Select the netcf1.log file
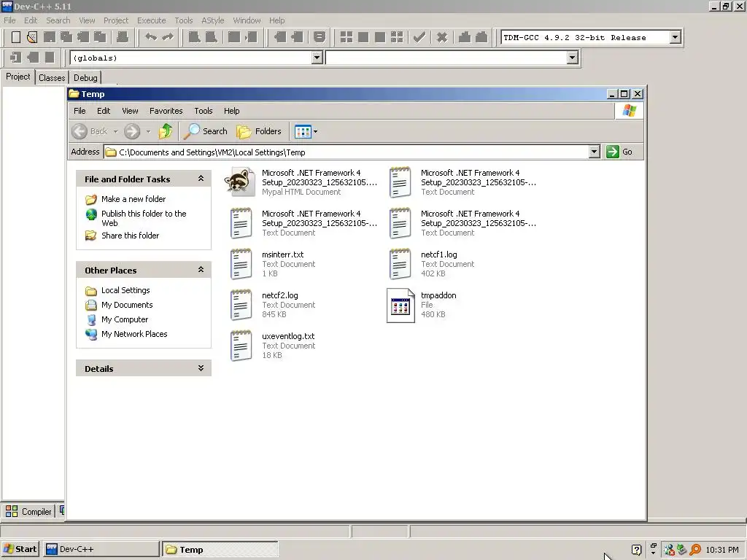Viewport: 747px width, 560px height. [432, 264]
